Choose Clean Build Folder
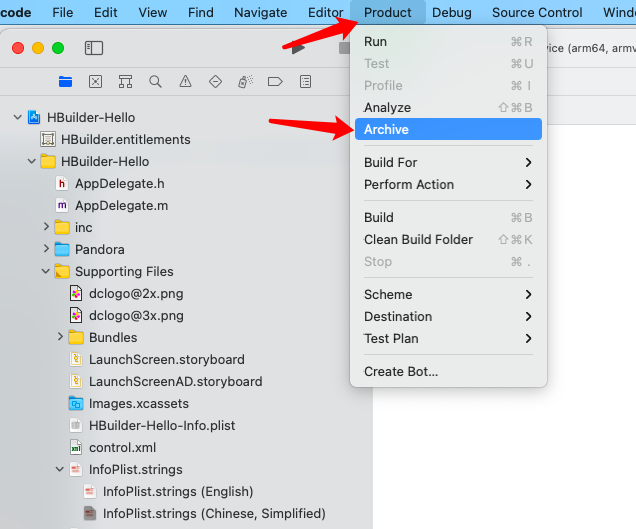This screenshot has width=636, height=529. click(448, 239)
